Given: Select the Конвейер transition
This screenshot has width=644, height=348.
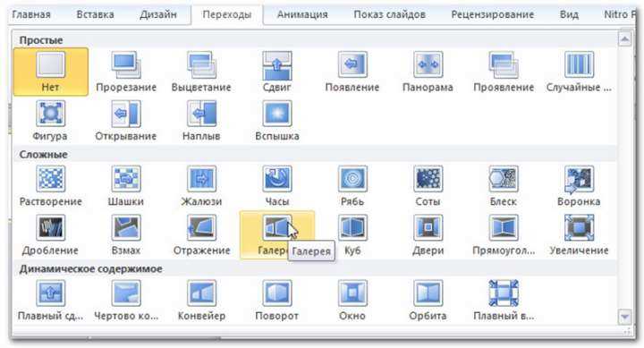Looking at the screenshot, I should (201, 301).
